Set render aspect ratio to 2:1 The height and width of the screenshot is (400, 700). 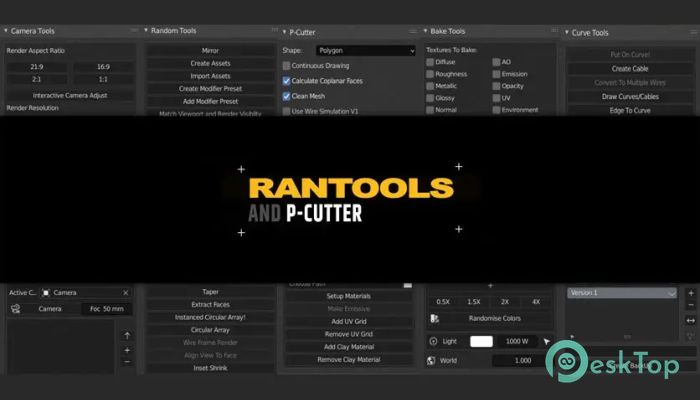pos(37,79)
